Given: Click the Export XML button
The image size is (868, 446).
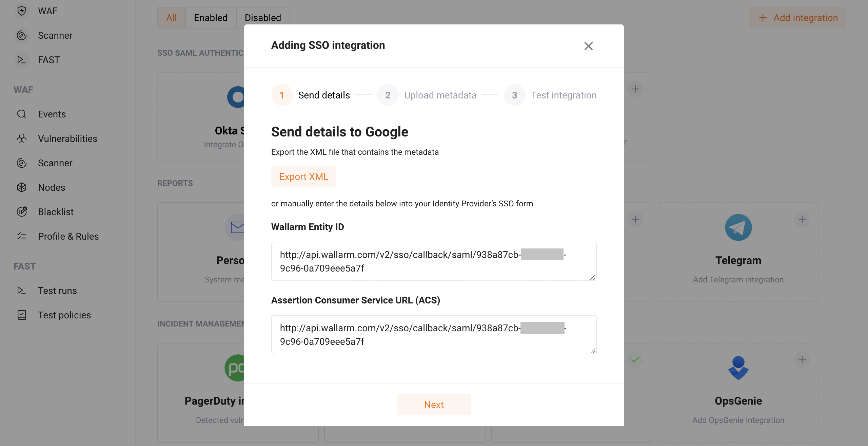Looking at the screenshot, I should [303, 176].
